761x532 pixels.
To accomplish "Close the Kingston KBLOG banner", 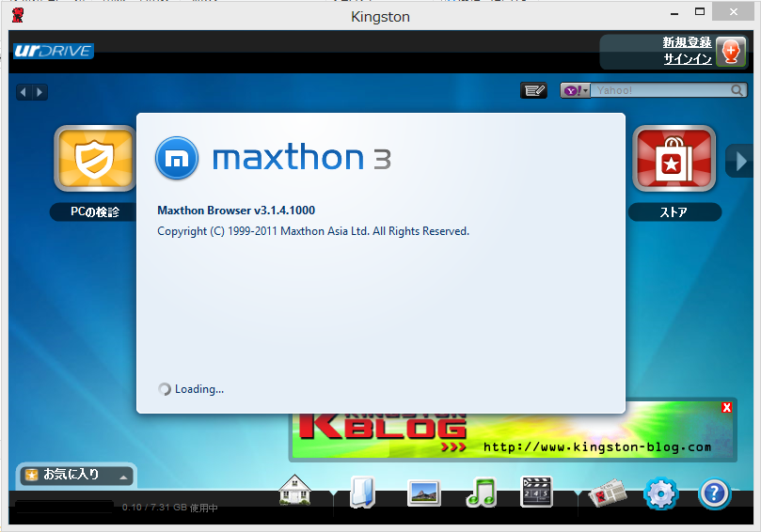I will click(726, 407).
